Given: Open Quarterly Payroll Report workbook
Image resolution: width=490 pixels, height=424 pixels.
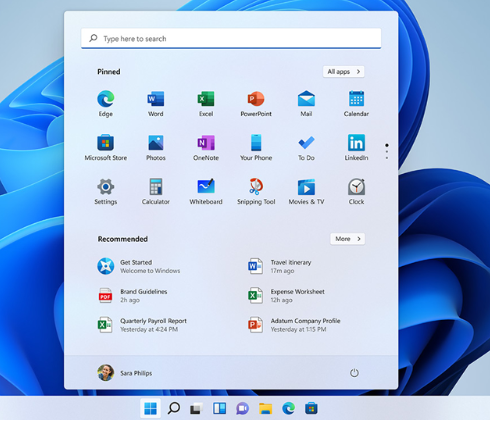Looking at the screenshot, I should [x=142, y=325].
